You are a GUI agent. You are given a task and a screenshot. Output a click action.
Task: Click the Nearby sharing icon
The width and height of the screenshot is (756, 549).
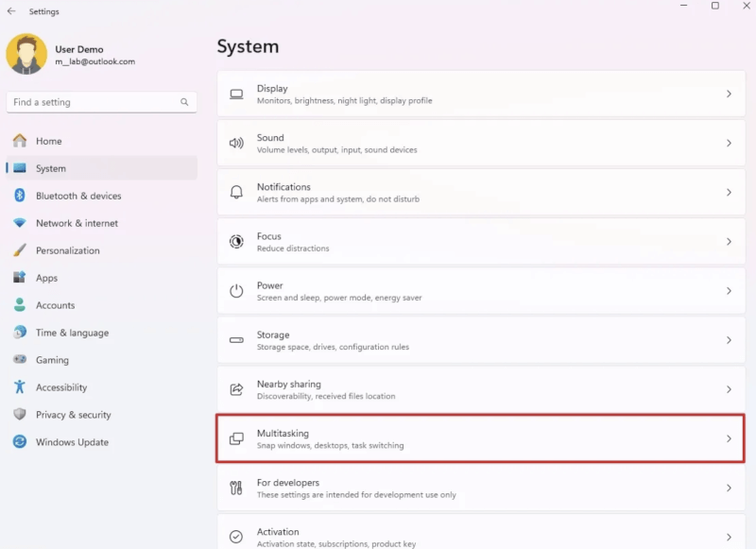click(236, 389)
